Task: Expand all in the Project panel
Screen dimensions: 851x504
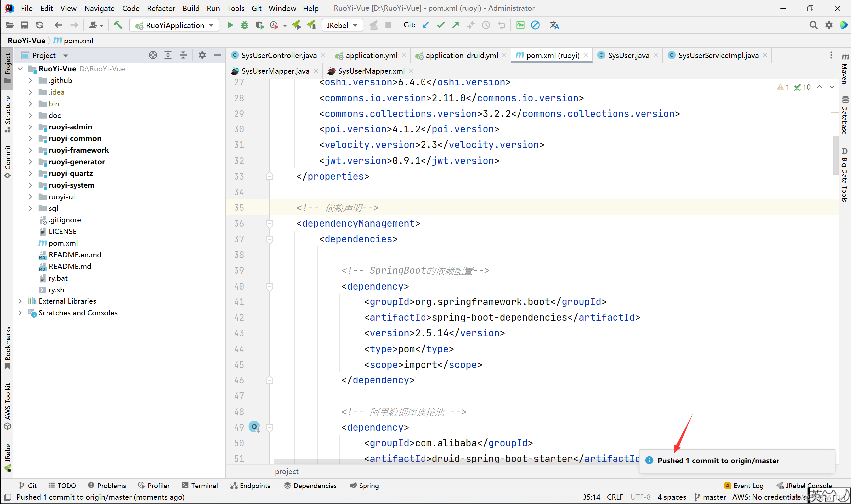Action: [168, 55]
